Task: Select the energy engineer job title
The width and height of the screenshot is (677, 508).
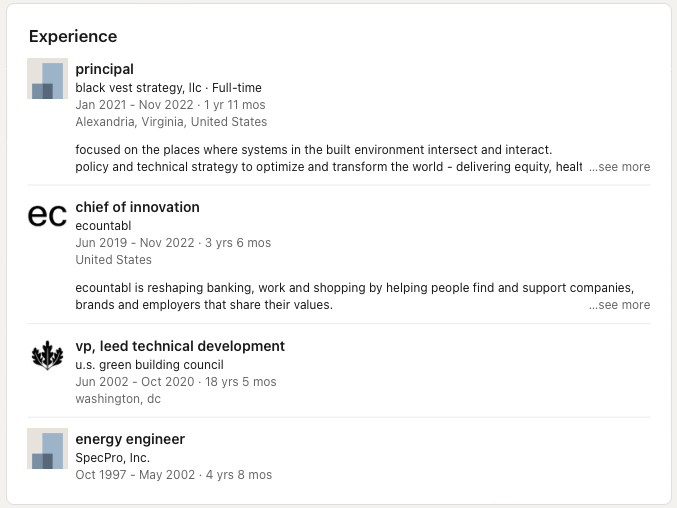Action: (130, 439)
